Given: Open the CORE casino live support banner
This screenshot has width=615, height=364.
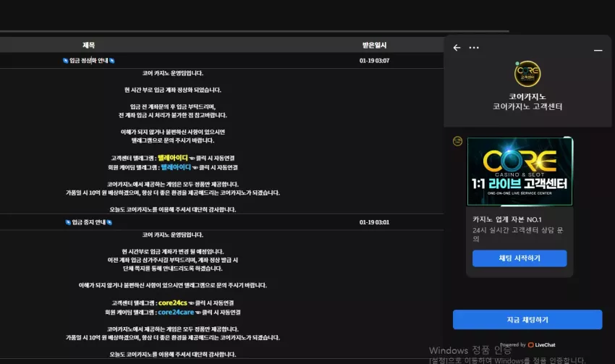Looking at the screenshot, I should click(519, 172).
